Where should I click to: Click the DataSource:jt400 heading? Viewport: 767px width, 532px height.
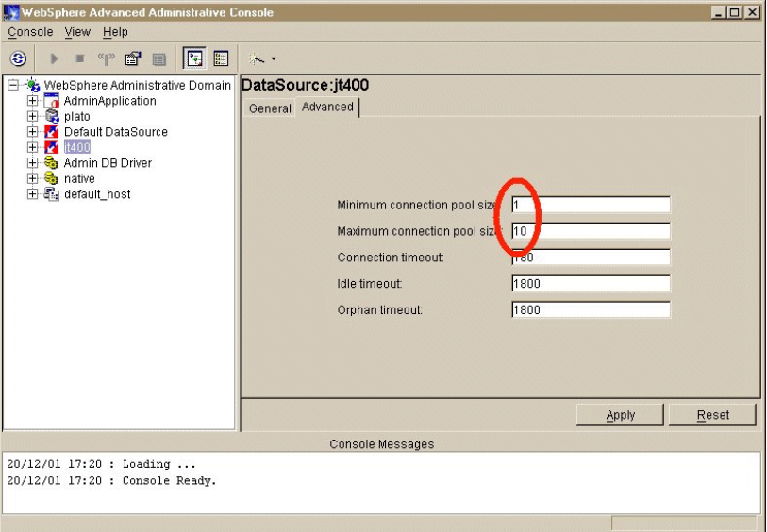pyautogui.click(x=306, y=85)
